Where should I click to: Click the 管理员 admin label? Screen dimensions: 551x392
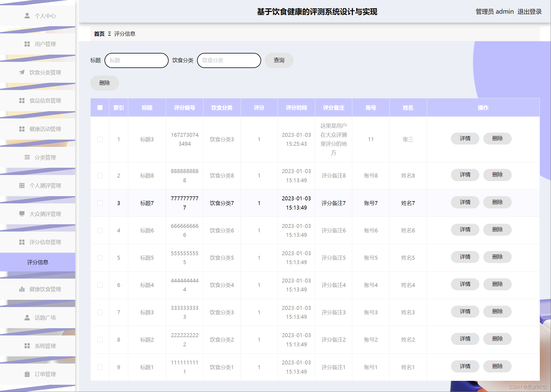tap(494, 12)
